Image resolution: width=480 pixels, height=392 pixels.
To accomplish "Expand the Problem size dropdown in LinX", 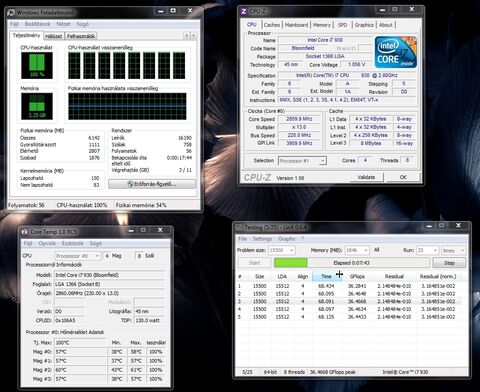I will coord(282,250).
